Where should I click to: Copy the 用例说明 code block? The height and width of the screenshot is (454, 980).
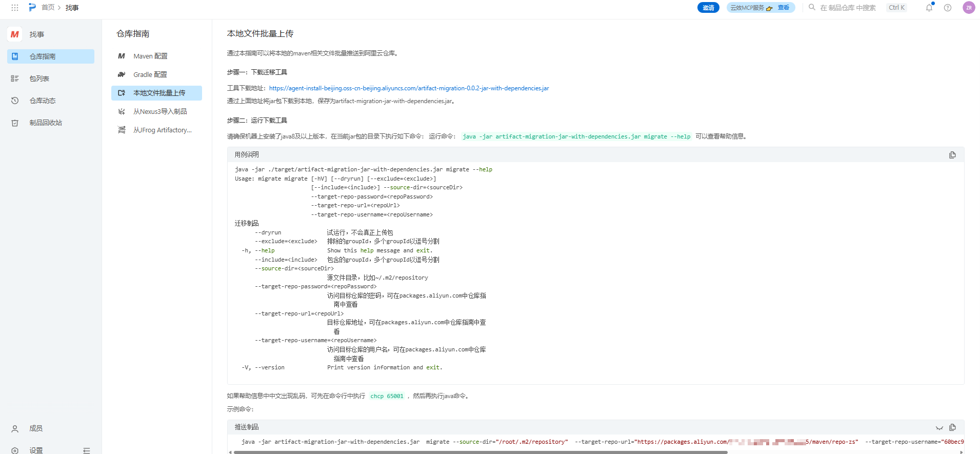point(952,155)
